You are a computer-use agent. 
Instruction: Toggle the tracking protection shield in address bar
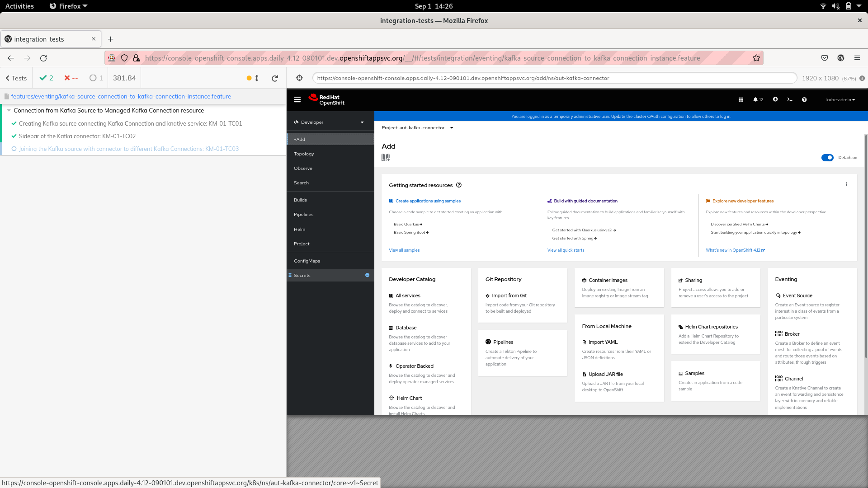point(124,58)
